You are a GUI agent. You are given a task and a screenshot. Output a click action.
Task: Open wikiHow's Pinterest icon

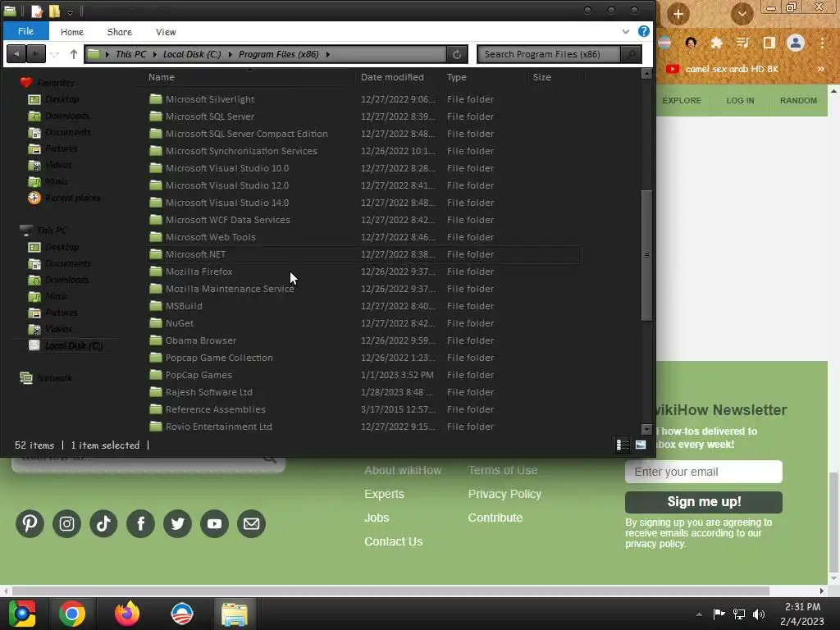[x=30, y=523]
